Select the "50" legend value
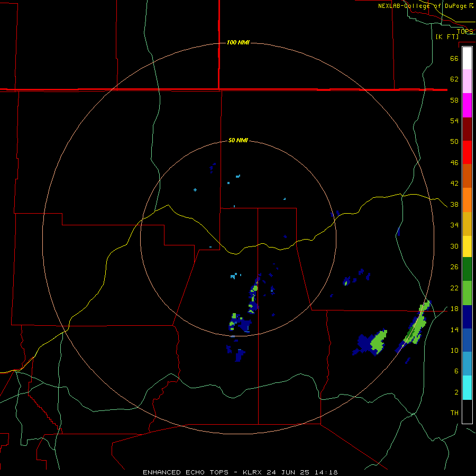Image resolution: width=476 pixels, height=476 pixels. pos(454,141)
